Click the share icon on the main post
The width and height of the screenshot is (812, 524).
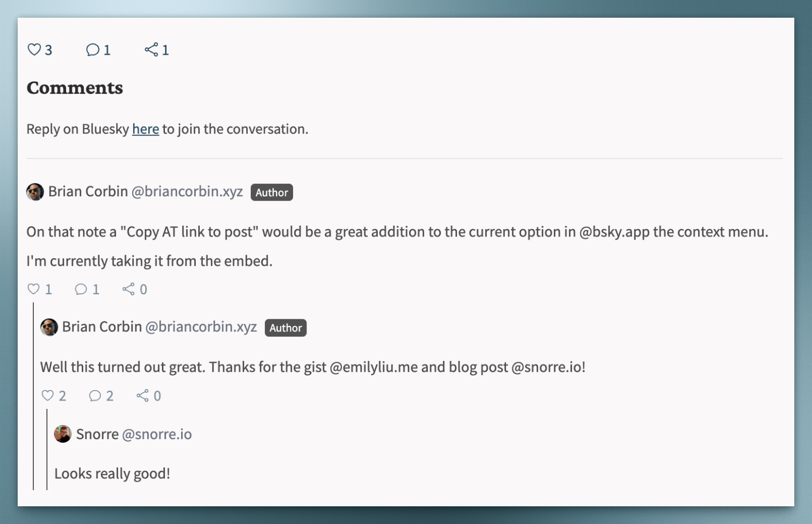point(151,49)
